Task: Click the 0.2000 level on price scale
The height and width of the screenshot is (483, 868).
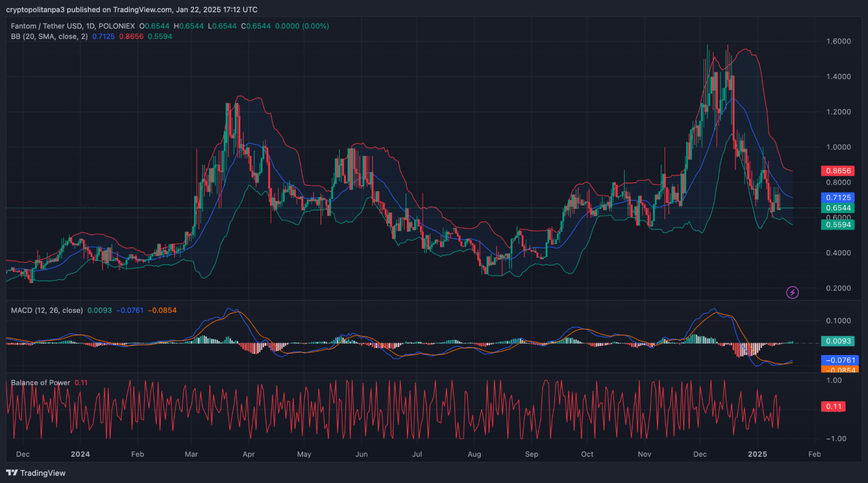Action: click(x=838, y=288)
